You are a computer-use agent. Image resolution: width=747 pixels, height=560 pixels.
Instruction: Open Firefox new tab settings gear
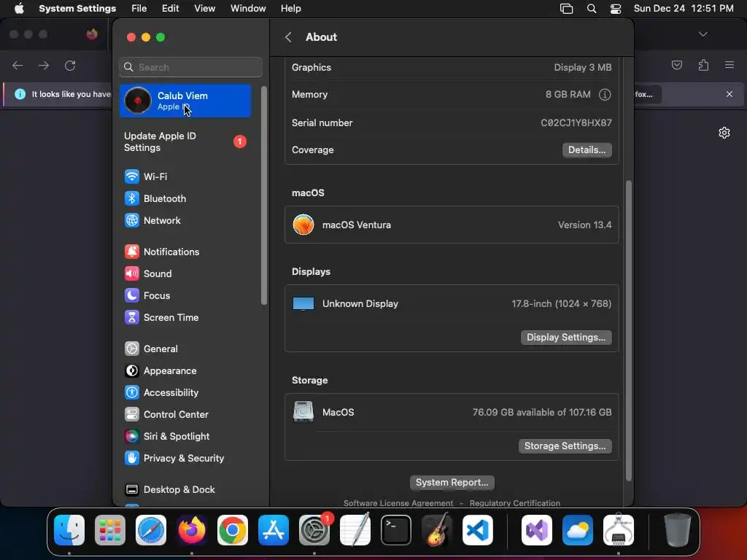(724, 133)
